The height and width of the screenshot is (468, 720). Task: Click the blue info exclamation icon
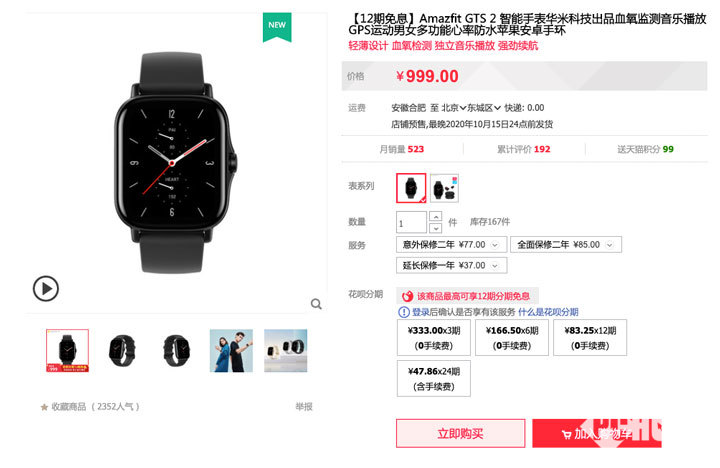coord(404,312)
